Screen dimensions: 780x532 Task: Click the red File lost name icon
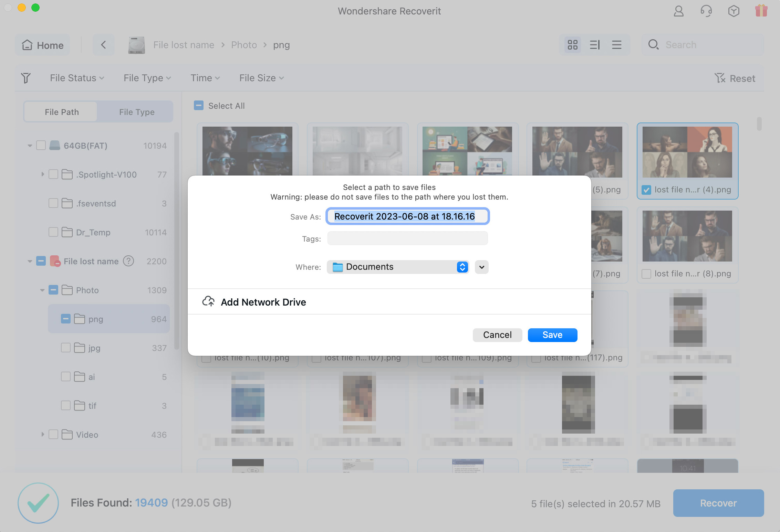[x=55, y=261]
